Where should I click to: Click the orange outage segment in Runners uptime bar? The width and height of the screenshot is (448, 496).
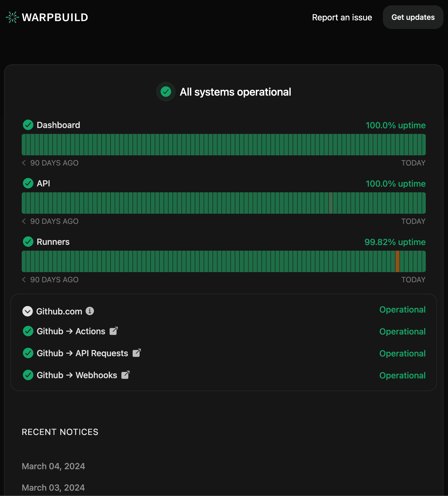398,261
